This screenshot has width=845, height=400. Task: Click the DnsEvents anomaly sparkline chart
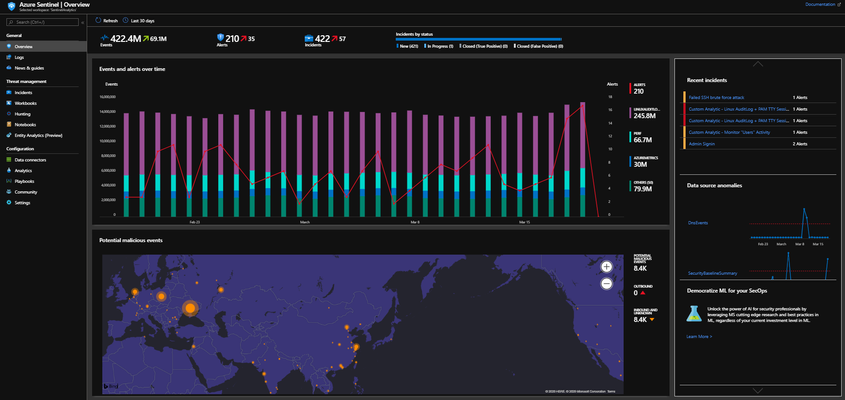pyautogui.click(x=789, y=225)
